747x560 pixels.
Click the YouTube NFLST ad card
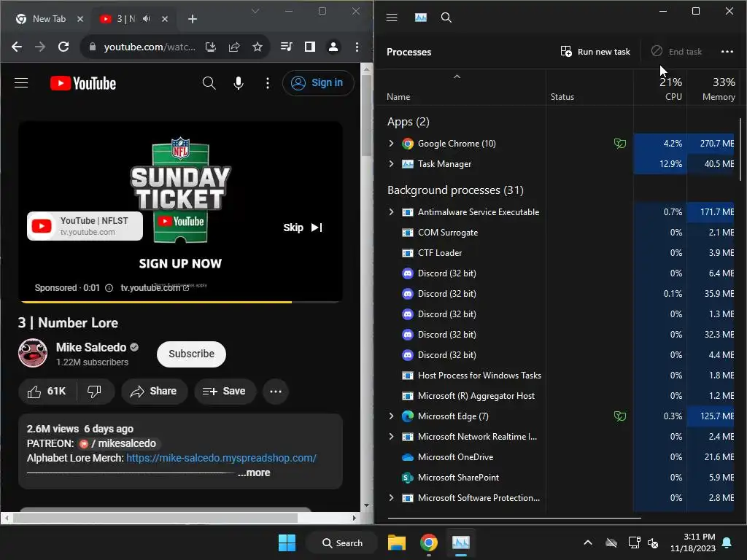click(x=85, y=226)
